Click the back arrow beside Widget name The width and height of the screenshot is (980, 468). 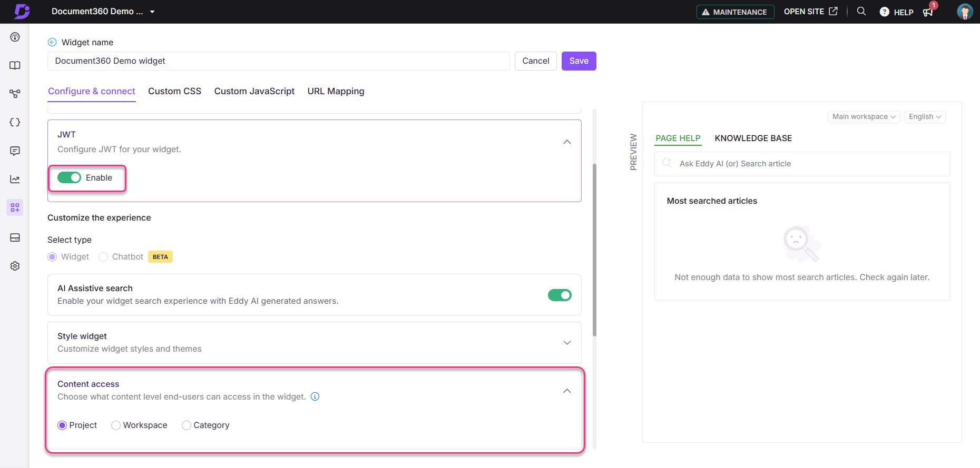tap(52, 42)
